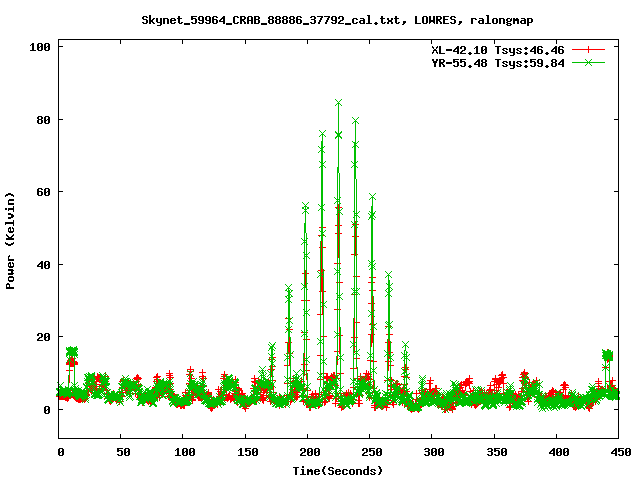Click the Time(Seconds) axis label
Image resolution: width=640 pixels, height=480 pixels.
tap(338, 471)
